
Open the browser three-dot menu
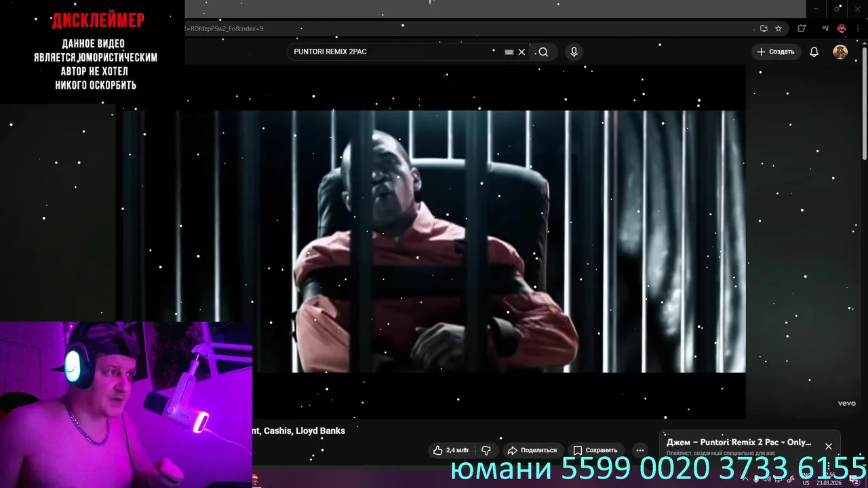pyautogui.click(x=858, y=28)
